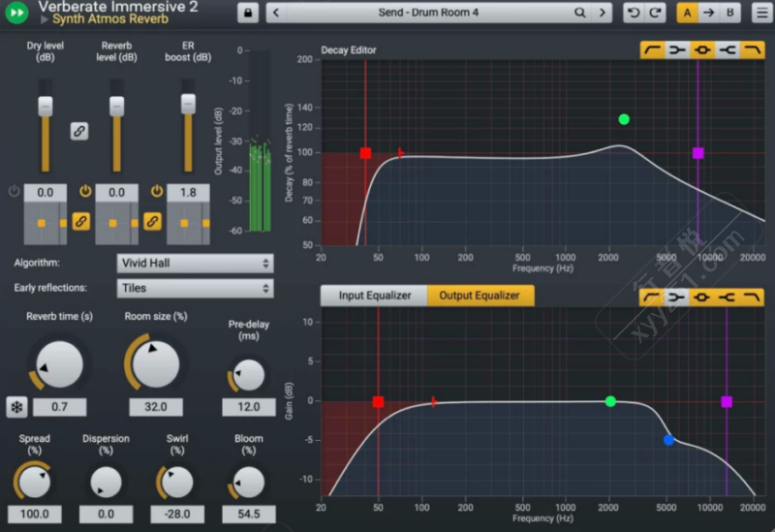Select the red square node in Decay Editor
The width and height of the screenshot is (775, 532).
tap(366, 153)
